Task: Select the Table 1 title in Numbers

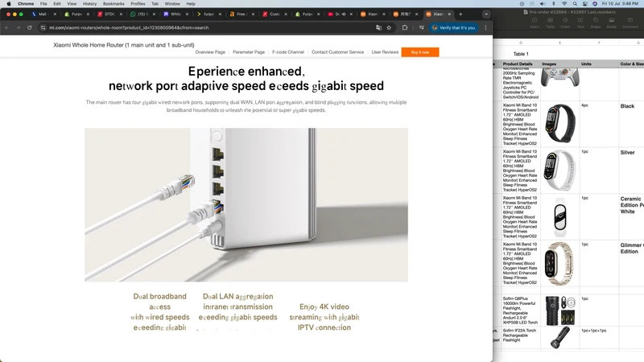Action: click(x=521, y=54)
